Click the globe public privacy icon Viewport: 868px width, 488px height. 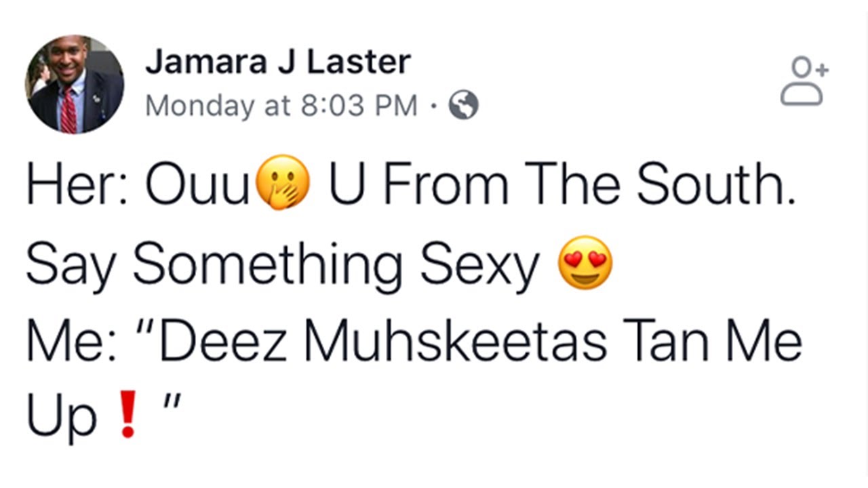(x=464, y=105)
